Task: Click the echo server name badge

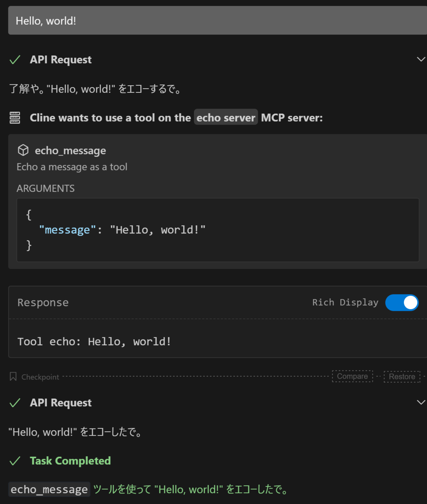Action: click(226, 118)
